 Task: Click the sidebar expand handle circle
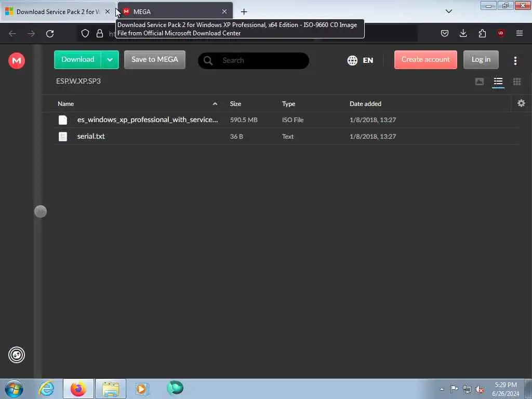point(41,211)
